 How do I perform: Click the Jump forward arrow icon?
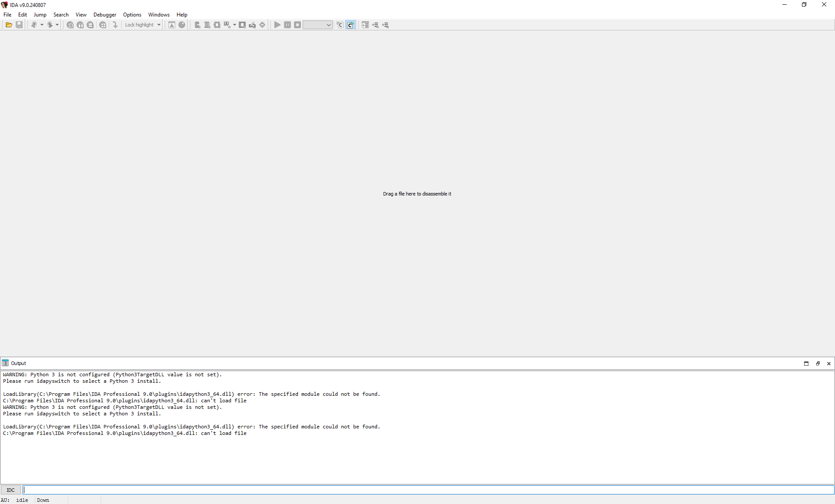[50, 25]
